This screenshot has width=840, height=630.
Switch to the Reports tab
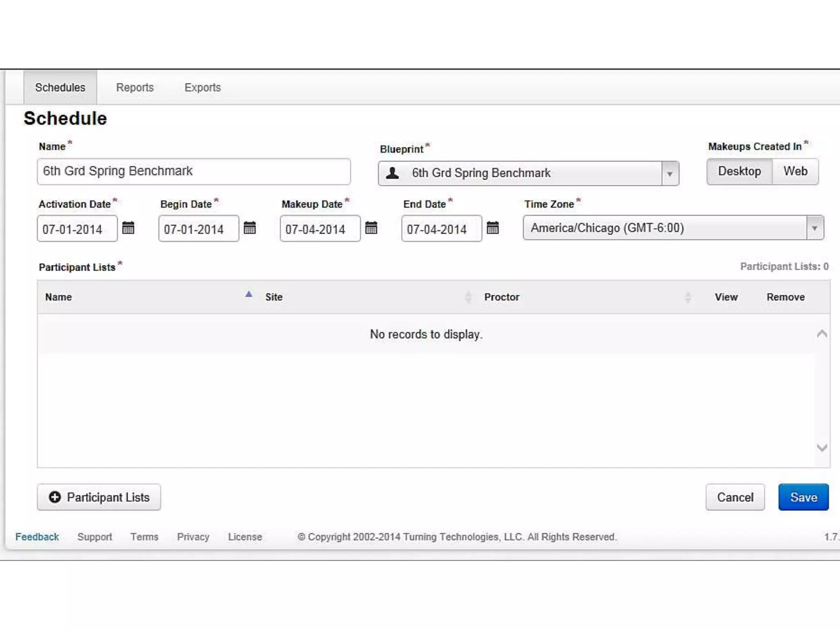[135, 87]
